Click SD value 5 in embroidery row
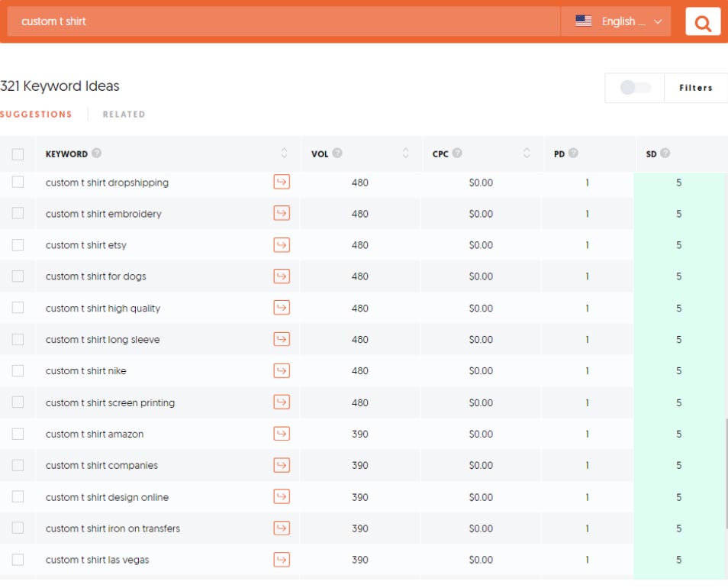Viewport: 728px width, 588px height. coord(678,214)
